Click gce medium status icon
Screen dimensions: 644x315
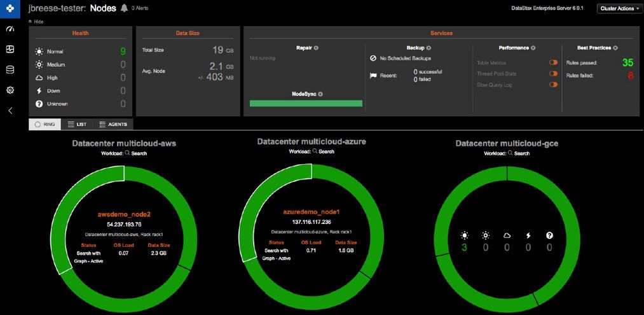click(486, 235)
